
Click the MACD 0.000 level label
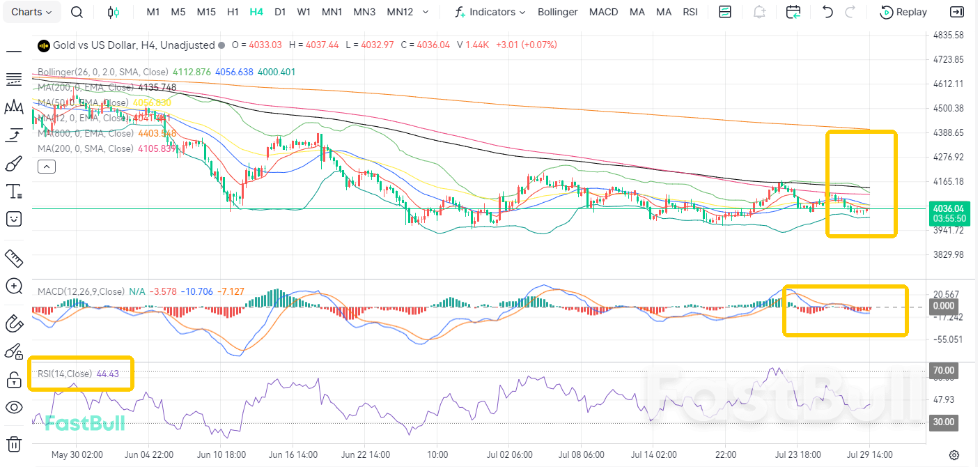944,305
